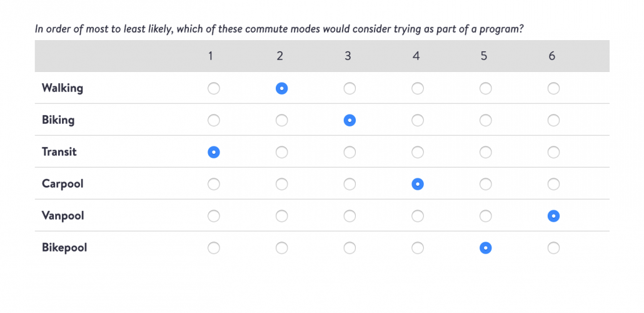This screenshot has height=313, width=644.
Task: Rank Vanpool as choice 5
Action: (x=485, y=217)
